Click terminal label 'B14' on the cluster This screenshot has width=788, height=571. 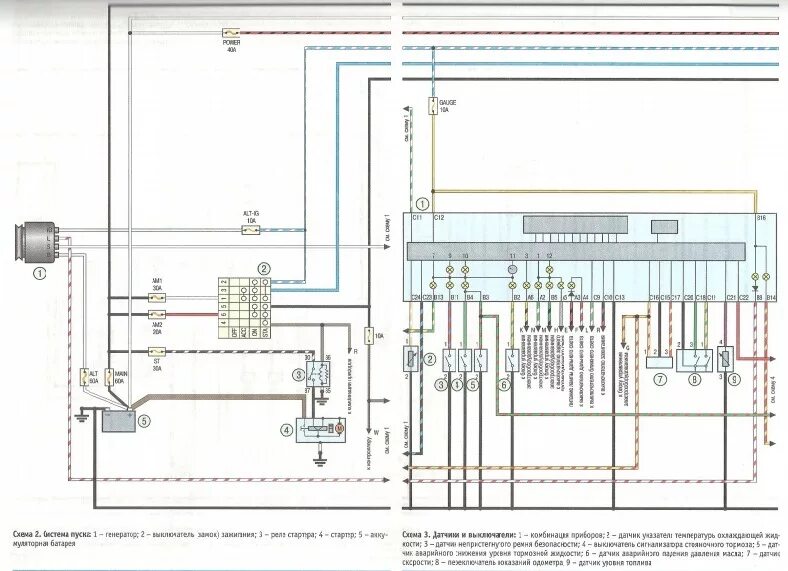coord(771,298)
